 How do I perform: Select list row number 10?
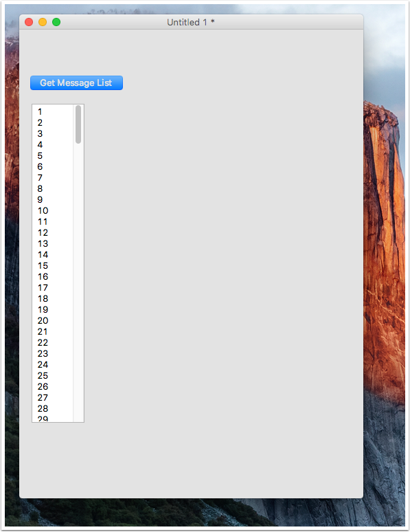pyautogui.click(x=53, y=211)
